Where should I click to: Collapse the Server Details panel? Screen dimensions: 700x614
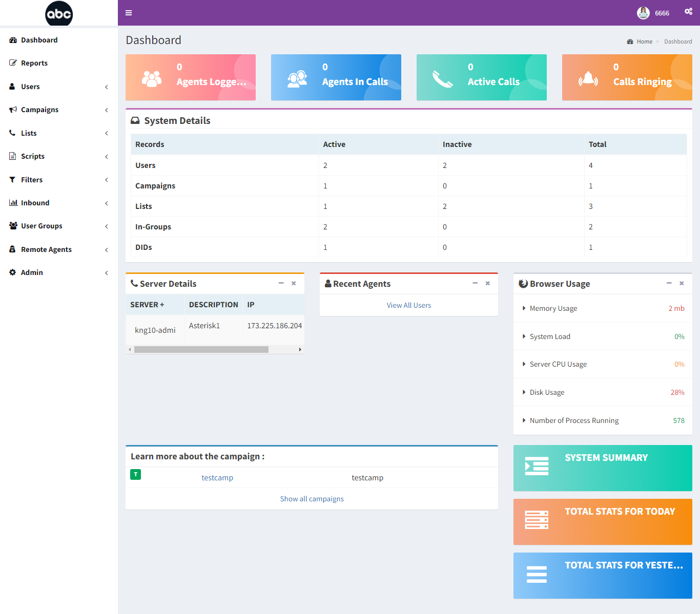281,283
